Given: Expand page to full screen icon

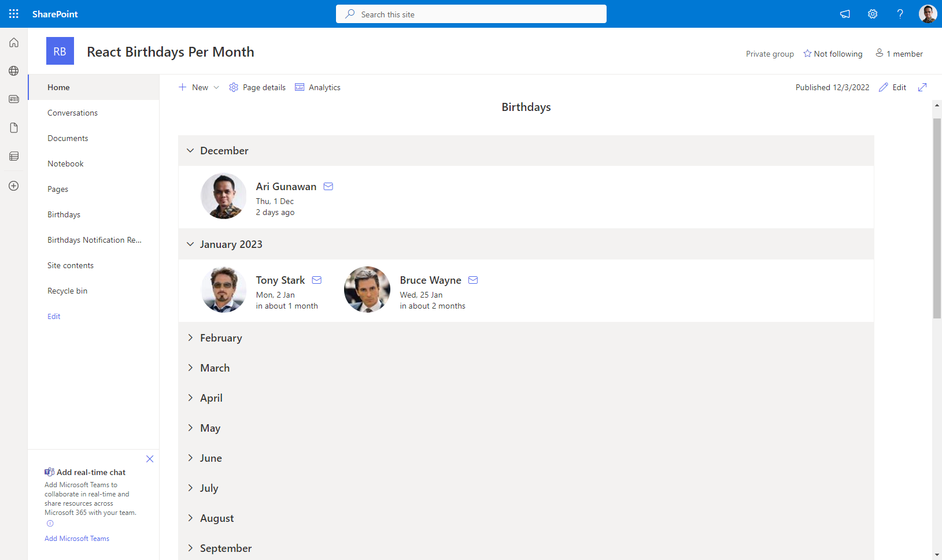Looking at the screenshot, I should pos(922,87).
